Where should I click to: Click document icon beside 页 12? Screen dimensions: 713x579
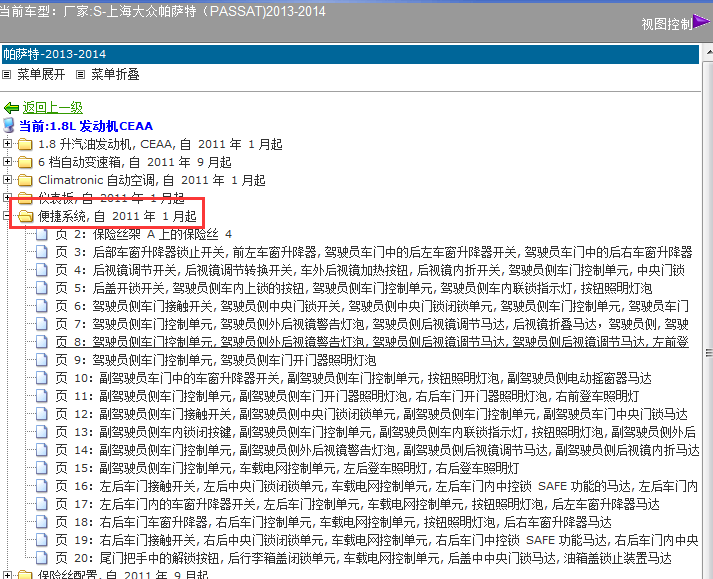click(x=42, y=414)
